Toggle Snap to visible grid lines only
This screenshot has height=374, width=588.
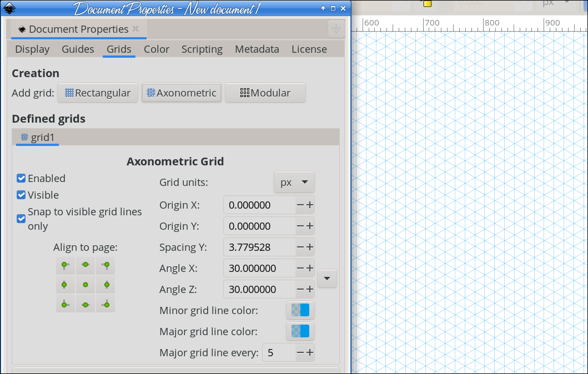point(21,219)
